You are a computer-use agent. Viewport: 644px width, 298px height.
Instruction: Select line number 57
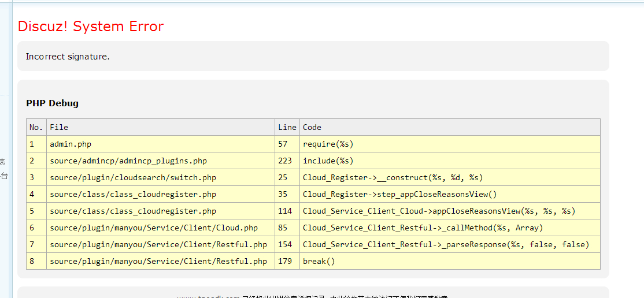(x=287, y=144)
